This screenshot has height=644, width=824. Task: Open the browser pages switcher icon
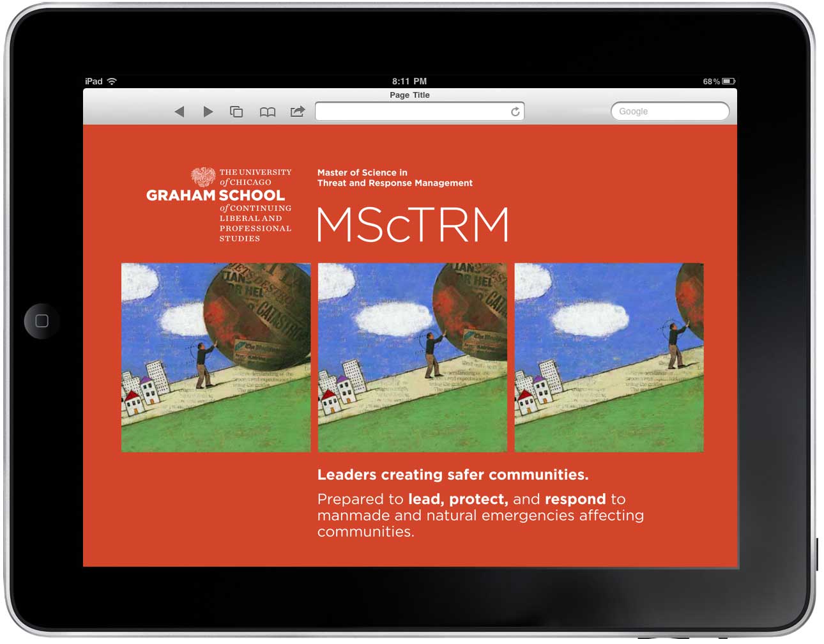236,112
